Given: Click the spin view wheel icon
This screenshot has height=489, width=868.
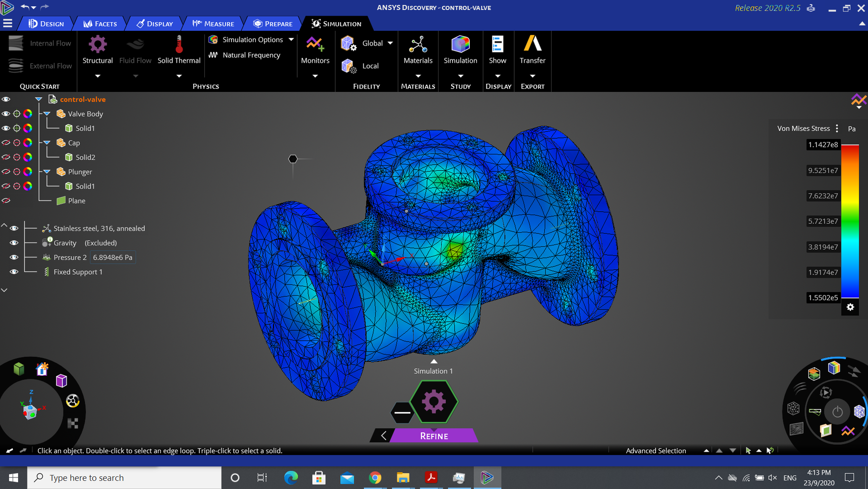Looking at the screenshot, I should (73, 401).
